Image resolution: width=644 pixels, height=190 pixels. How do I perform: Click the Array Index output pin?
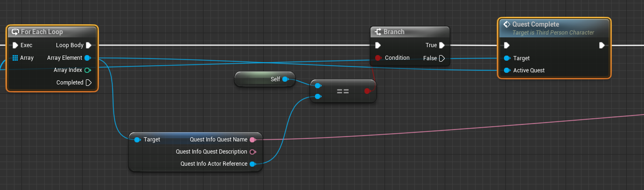tap(87, 70)
